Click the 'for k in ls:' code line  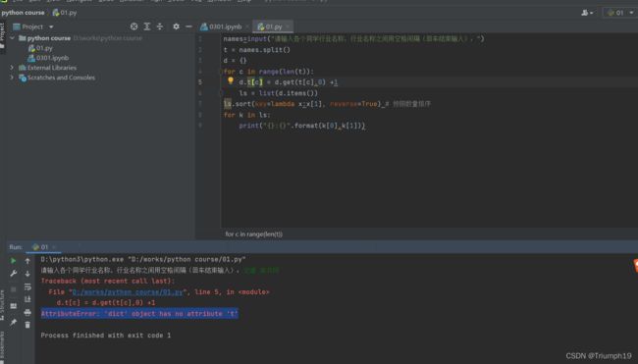tap(246, 115)
